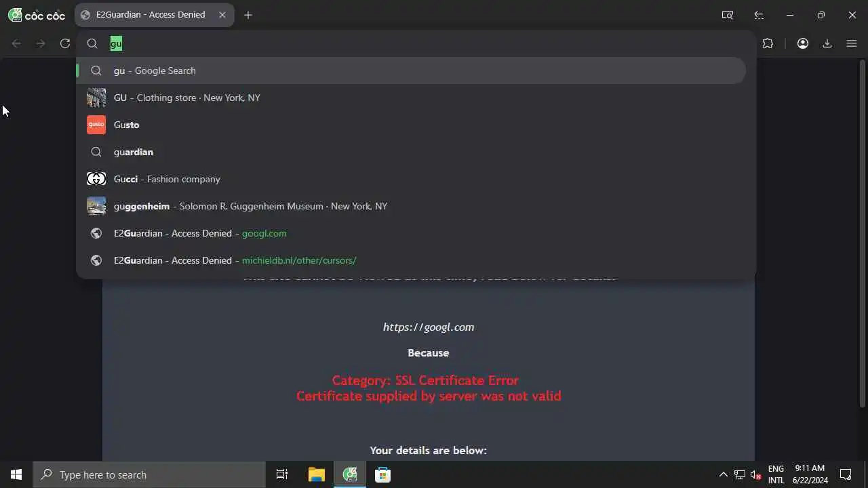Click the muted volume tray icon

click(x=756, y=474)
